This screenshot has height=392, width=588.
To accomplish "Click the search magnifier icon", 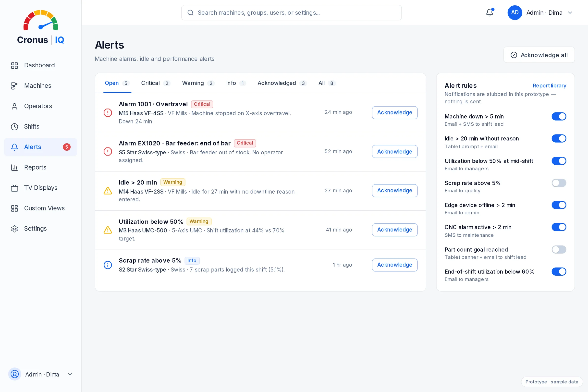I will click(191, 13).
